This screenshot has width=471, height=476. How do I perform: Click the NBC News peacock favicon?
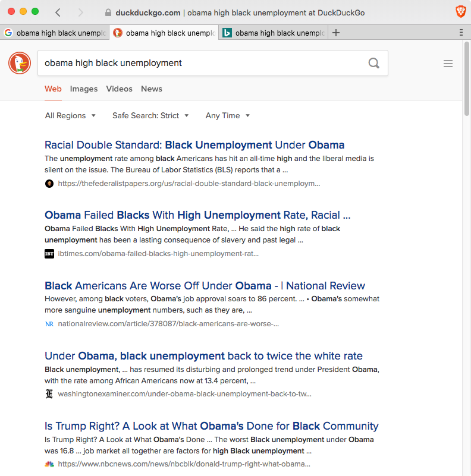pos(49,464)
